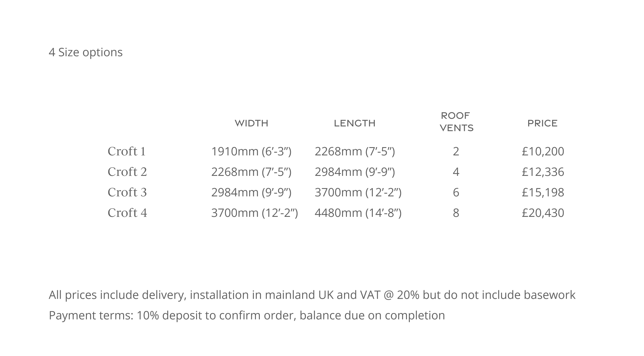The width and height of the screenshot is (644, 356).
Task: Select the LENGTH column header
Action: 355,123
